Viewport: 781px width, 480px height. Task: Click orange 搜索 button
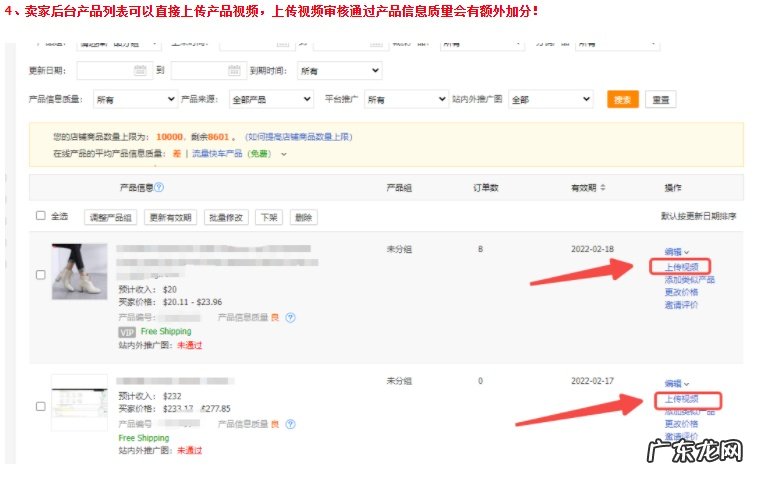pyautogui.click(x=623, y=99)
